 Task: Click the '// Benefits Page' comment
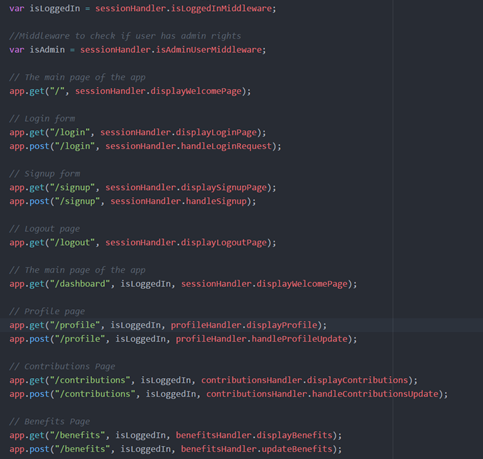[50, 422]
